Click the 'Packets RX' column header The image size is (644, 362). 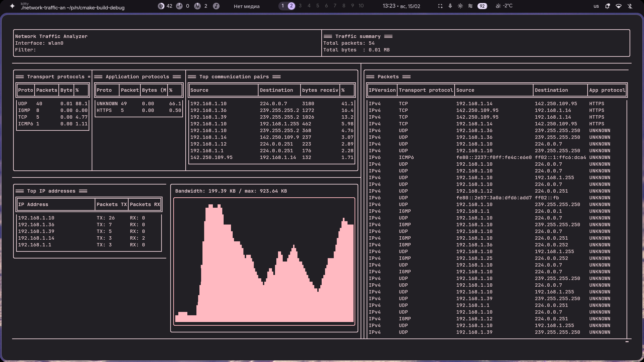(145, 204)
